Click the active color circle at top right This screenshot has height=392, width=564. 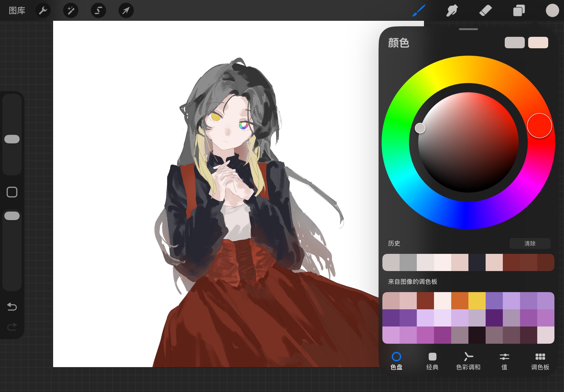click(x=552, y=11)
